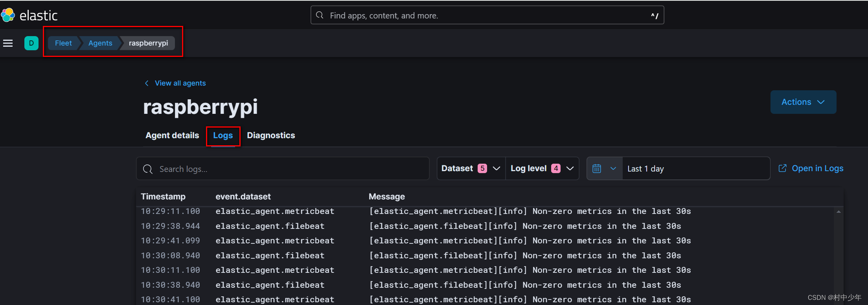This screenshot has width=868, height=305.
Task: Select the log row at 10:30:38.940
Action: [485, 285]
